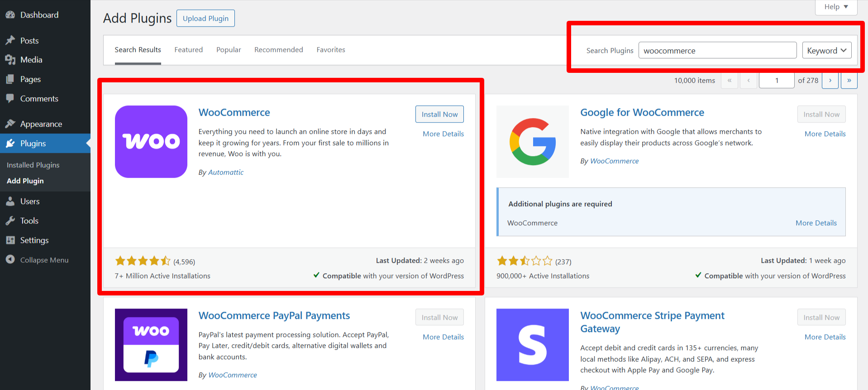Jump to the last results page arrow
Image resolution: width=868 pixels, height=390 pixels.
[849, 81]
